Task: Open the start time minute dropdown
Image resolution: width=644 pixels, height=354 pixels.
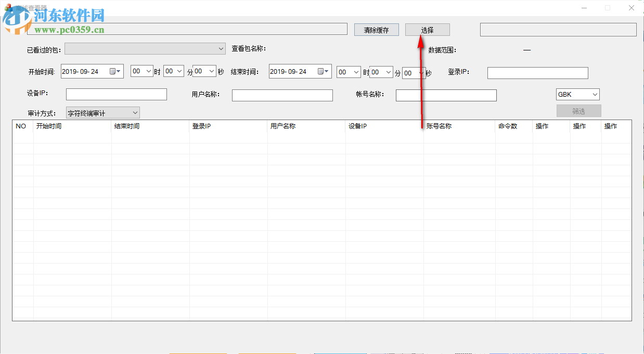Action: pos(174,72)
